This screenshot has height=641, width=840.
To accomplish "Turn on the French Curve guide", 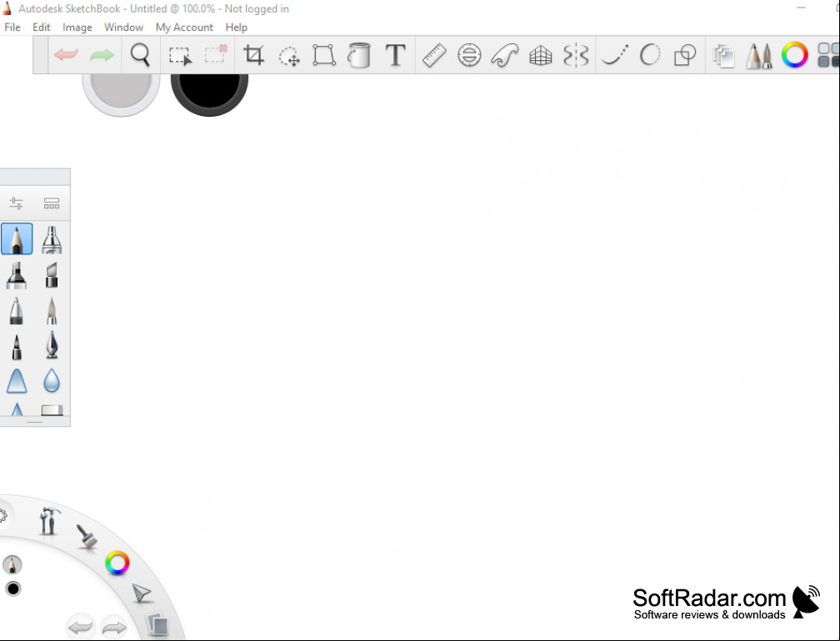I will (505, 55).
